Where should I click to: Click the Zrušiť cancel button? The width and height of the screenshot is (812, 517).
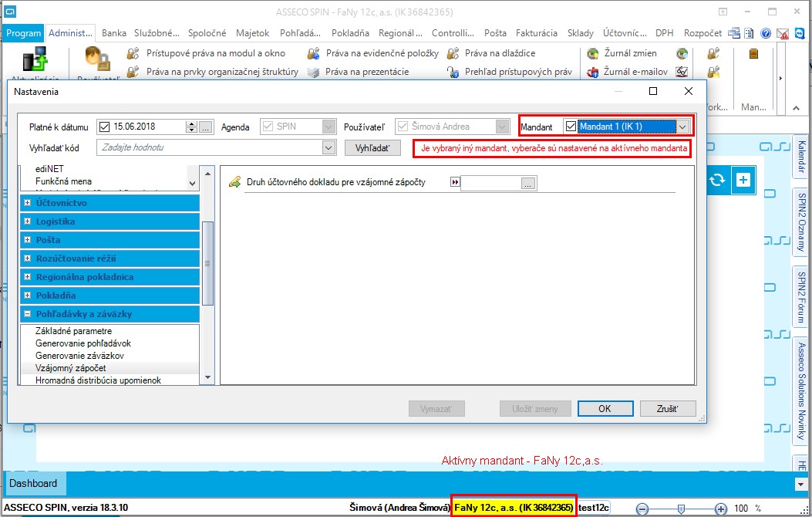(668, 409)
